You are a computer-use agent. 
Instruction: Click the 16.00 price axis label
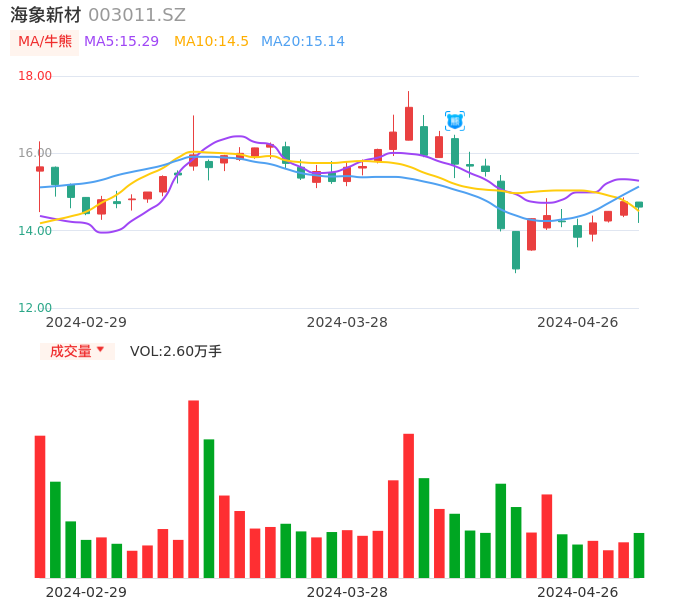[x=35, y=153]
